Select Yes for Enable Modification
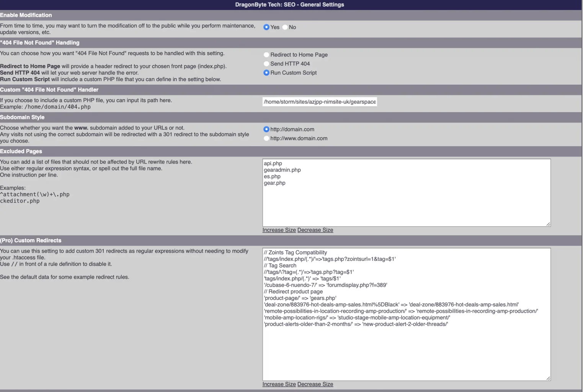 266,27
